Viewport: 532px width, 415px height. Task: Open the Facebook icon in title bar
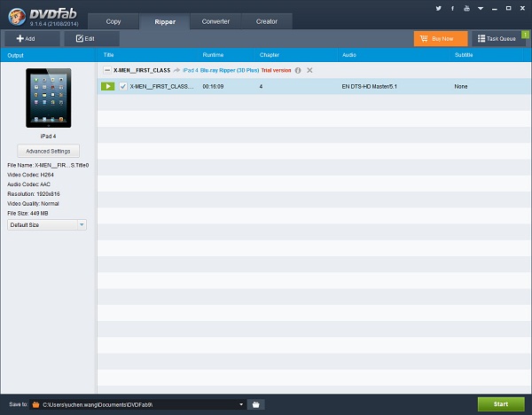tap(452, 9)
